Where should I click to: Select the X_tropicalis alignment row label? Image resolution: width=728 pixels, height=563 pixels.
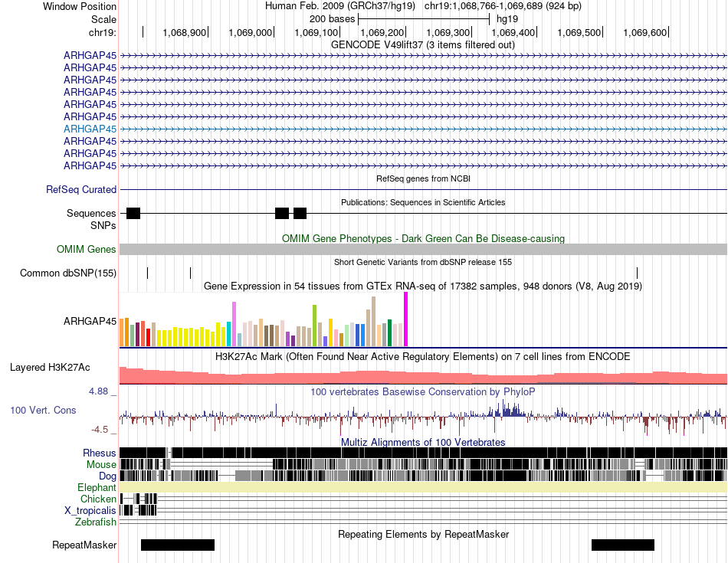(x=90, y=511)
